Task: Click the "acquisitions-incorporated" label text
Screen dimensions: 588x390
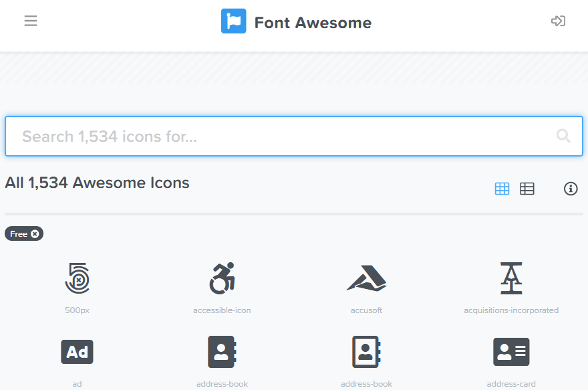Action: tap(511, 310)
